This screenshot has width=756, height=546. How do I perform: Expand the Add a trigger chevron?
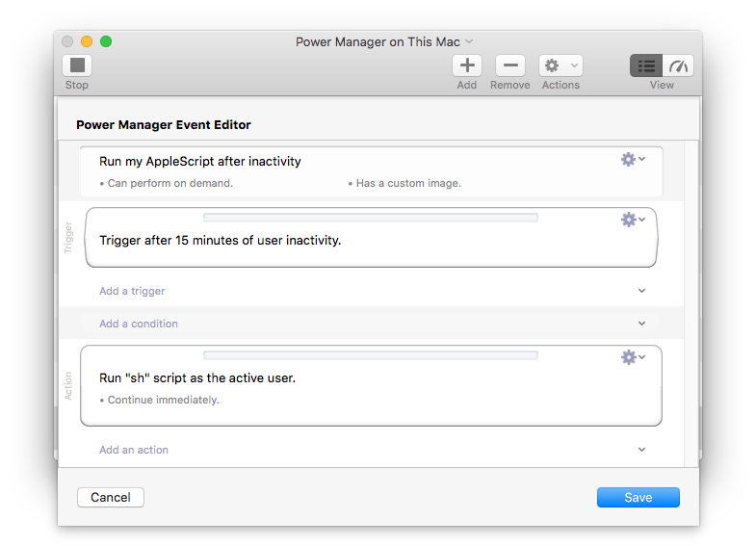641,291
